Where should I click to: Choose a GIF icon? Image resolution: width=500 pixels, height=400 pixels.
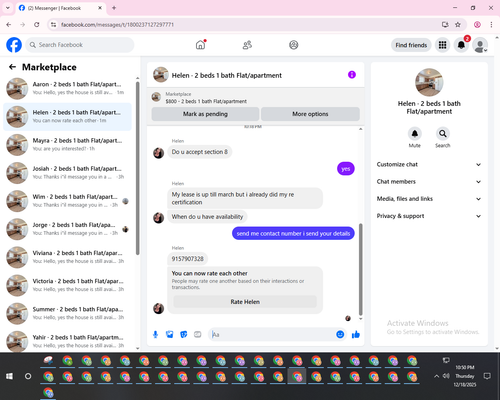pyautogui.click(x=198, y=334)
